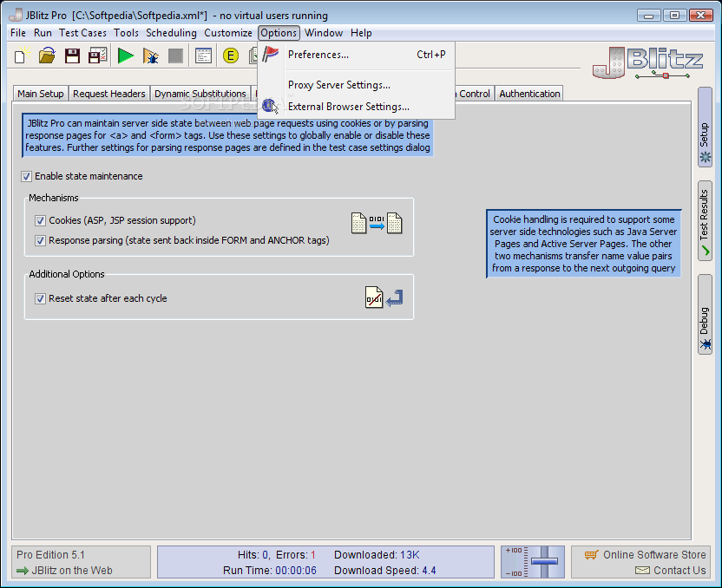Image resolution: width=722 pixels, height=588 pixels.
Task: Start the test run (green arrow)
Action: pyautogui.click(x=125, y=56)
